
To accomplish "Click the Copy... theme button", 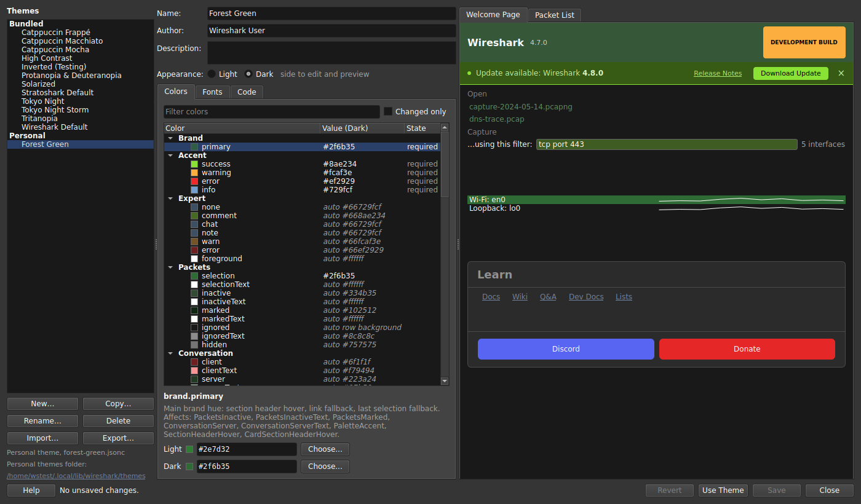I will tap(118, 404).
